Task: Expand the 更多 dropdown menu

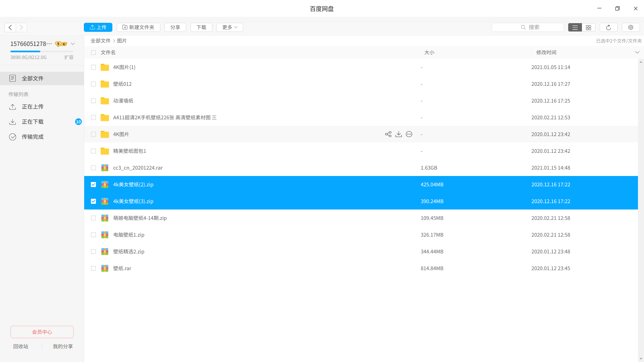Action: tap(230, 27)
